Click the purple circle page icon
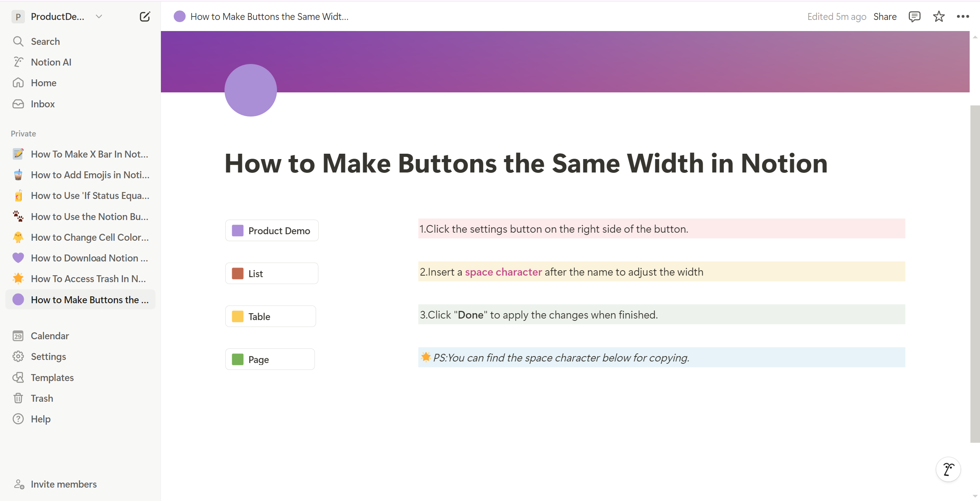 tap(251, 90)
